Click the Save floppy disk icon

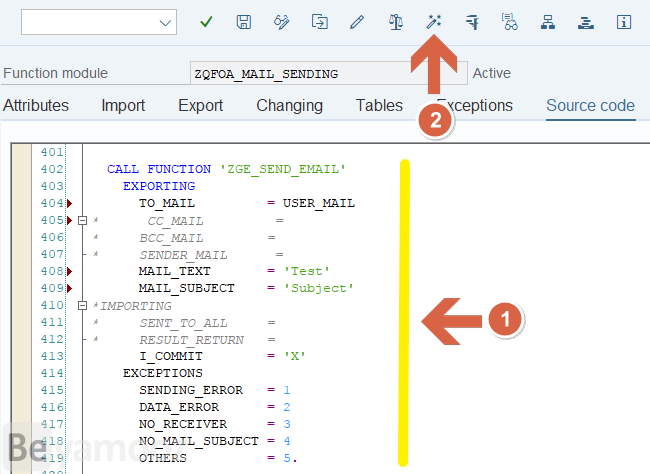click(x=244, y=21)
